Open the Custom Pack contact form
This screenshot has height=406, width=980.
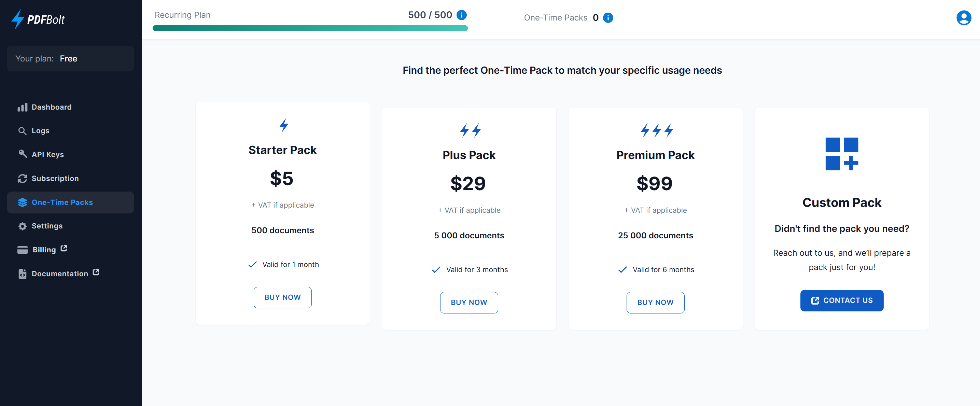coord(842,300)
